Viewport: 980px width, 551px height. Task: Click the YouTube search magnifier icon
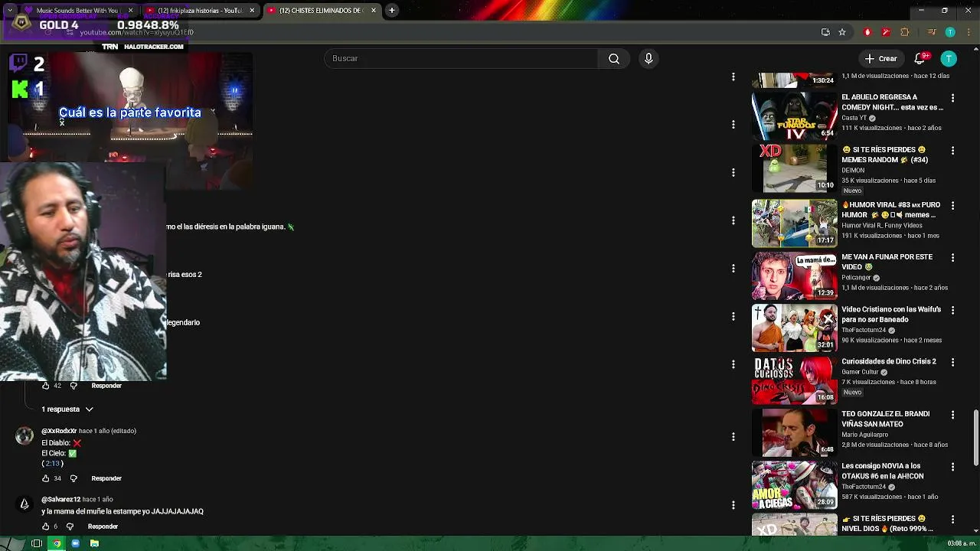tap(614, 58)
